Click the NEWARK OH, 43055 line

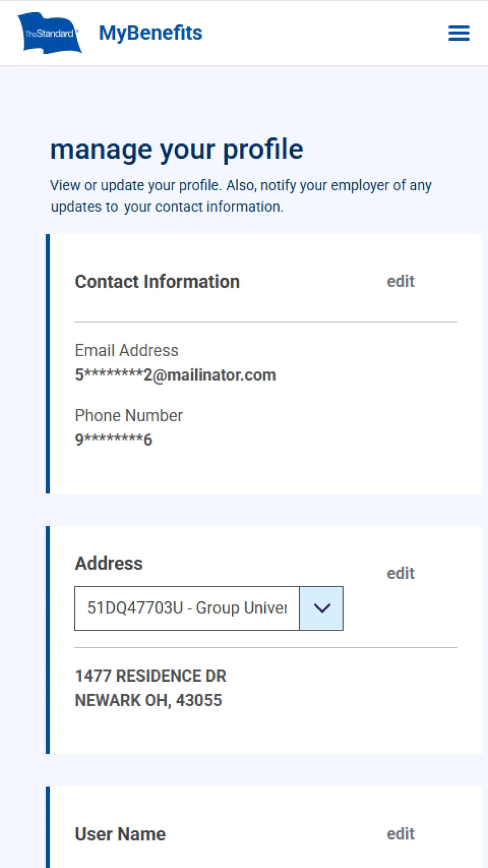pos(148,700)
